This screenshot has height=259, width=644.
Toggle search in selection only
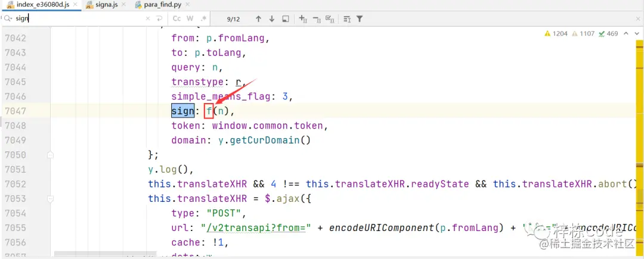point(347,19)
